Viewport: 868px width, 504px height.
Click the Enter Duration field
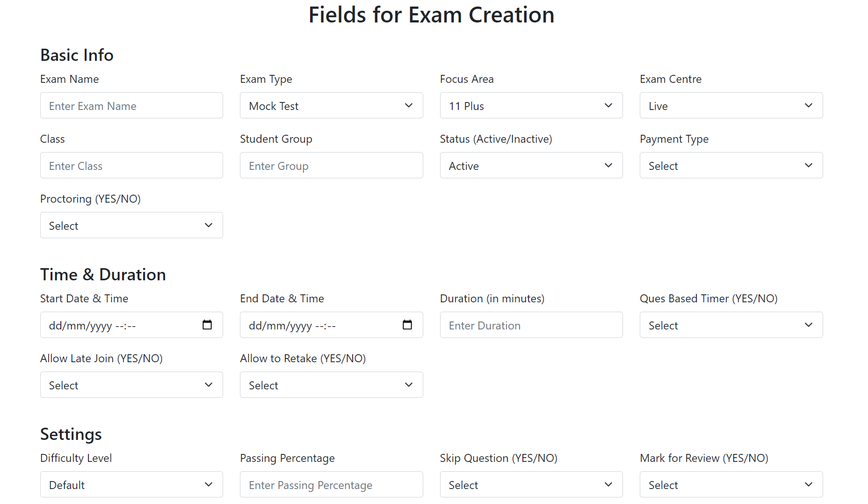(x=531, y=325)
